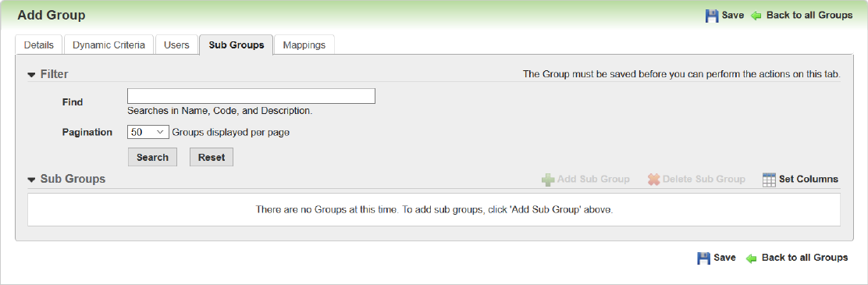The width and height of the screenshot is (868, 285).
Task: Select the Mappings tab
Action: [304, 45]
